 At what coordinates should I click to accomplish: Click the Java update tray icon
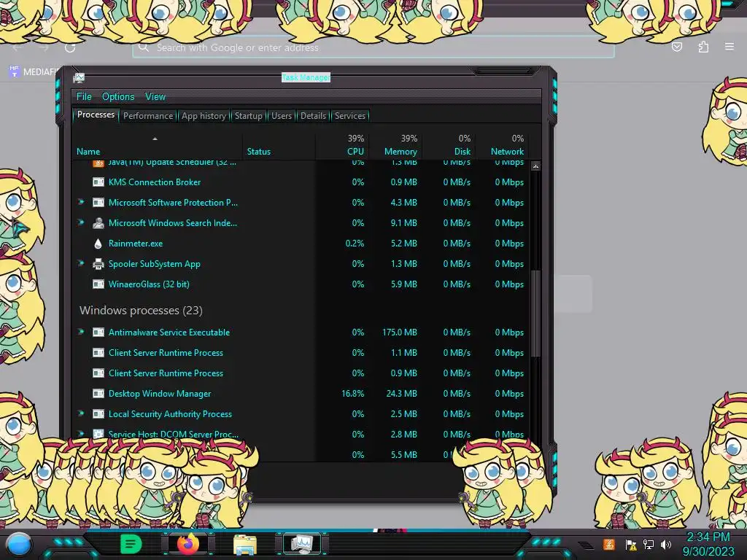tap(609, 544)
